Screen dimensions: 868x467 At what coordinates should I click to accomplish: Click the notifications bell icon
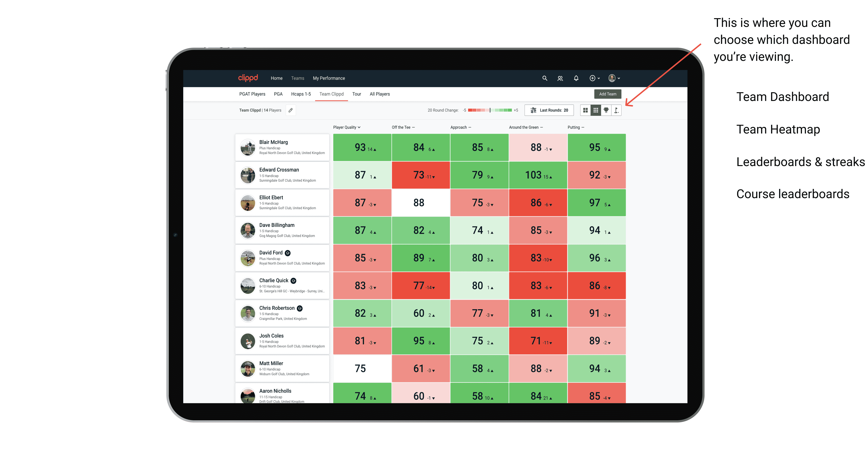[x=576, y=78]
